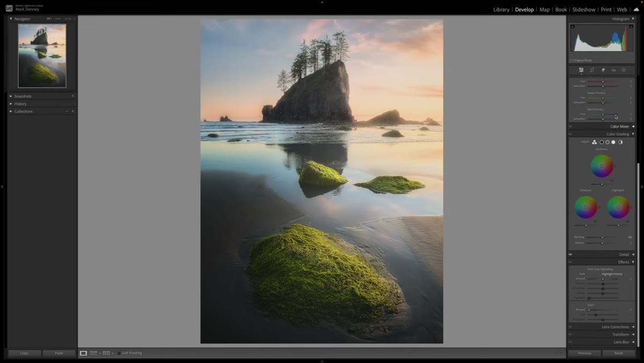644x363 pixels.
Task: Collapse the Color Grading panel
Action: [633, 134]
